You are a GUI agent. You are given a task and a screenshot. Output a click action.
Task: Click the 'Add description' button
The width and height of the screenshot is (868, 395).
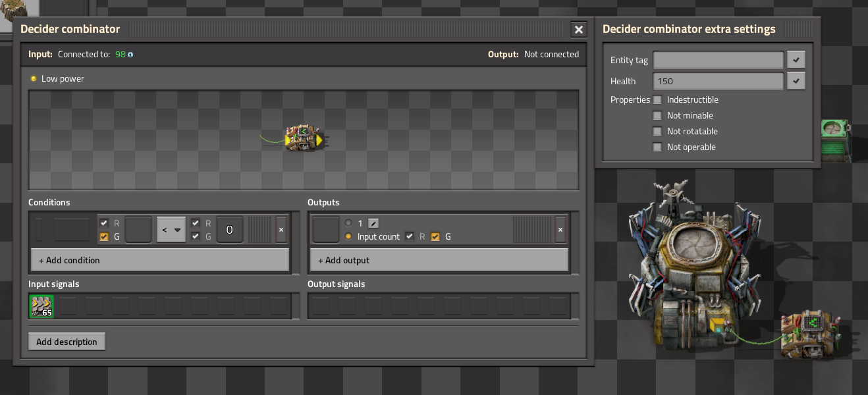67,342
